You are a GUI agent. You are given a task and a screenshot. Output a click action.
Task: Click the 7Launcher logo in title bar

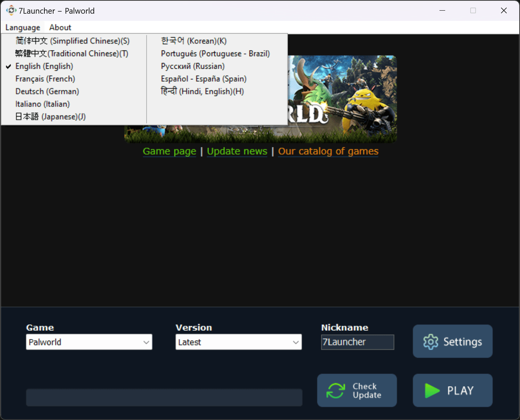pos(11,11)
